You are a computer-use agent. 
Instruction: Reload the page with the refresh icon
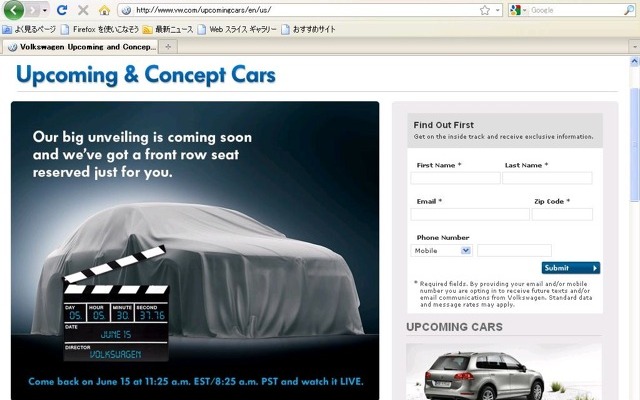(x=62, y=10)
